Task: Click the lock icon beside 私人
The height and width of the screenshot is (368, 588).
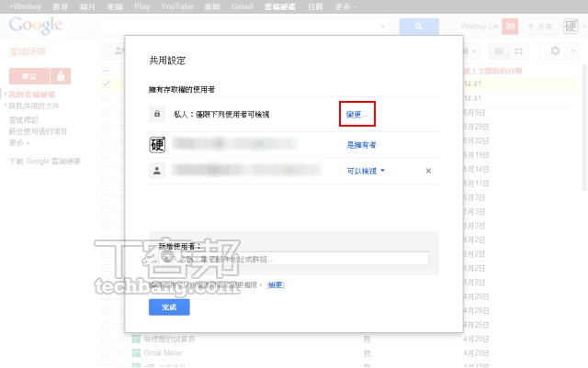Action: pyautogui.click(x=157, y=115)
